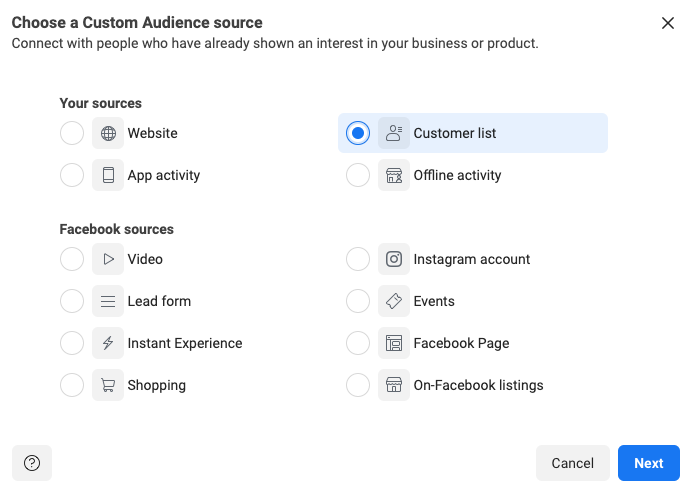This screenshot has height=487, width=693.
Task: Click the On-Facebook listings storefront icon
Action: click(394, 385)
